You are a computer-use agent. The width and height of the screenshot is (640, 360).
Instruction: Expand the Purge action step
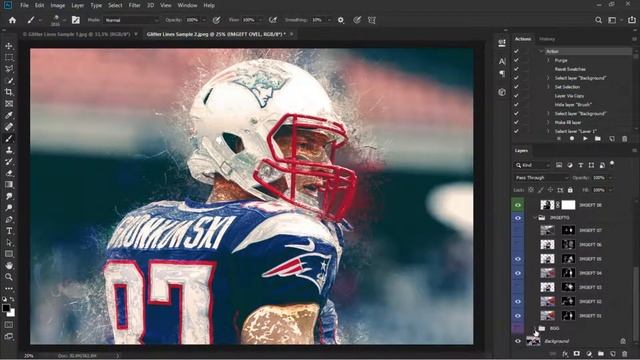(548, 60)
